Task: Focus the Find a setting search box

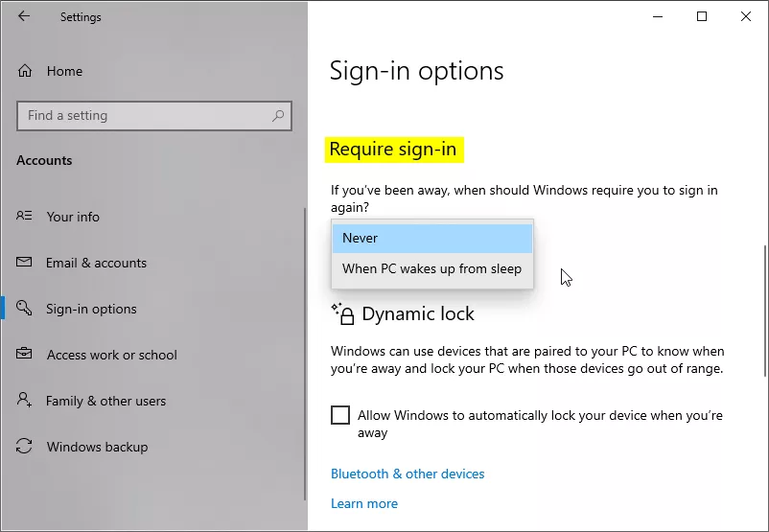Action: pyautogui.click(x=154, y=116)
